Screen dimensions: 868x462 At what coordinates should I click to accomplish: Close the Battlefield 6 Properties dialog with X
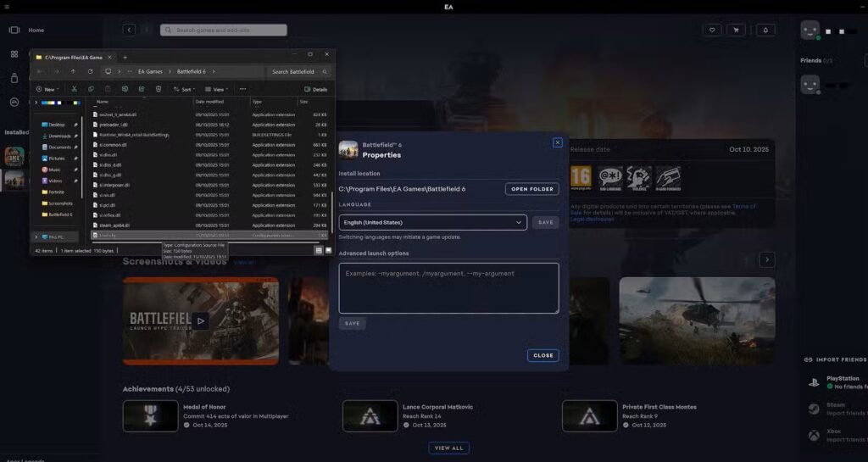(558, 142)
